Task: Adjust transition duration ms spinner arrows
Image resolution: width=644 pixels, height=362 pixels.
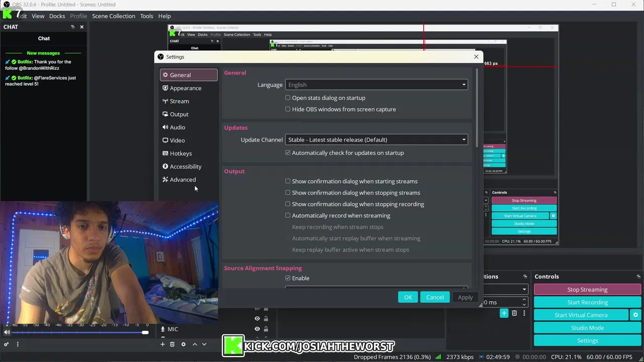Action: click(524, 302)
